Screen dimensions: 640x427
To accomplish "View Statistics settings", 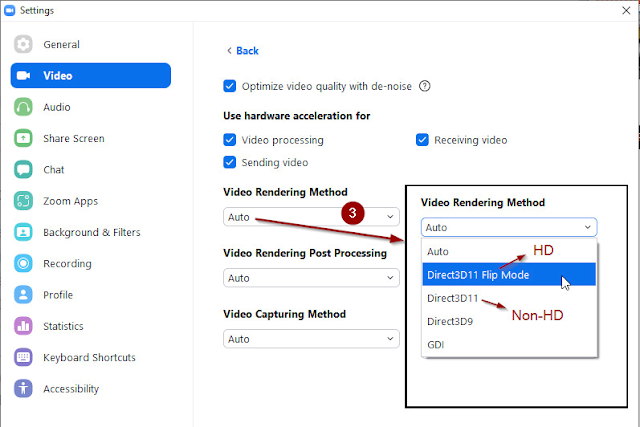I will pyautogui.click(x=91, y=326).
